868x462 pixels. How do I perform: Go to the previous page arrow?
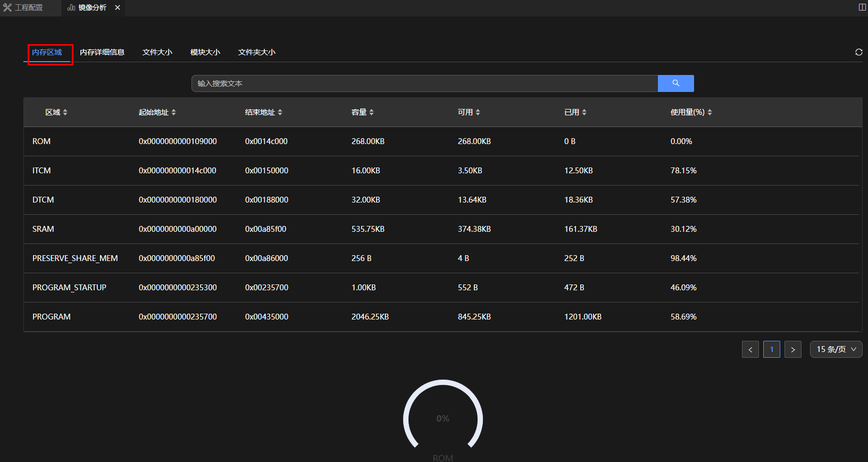750,349
